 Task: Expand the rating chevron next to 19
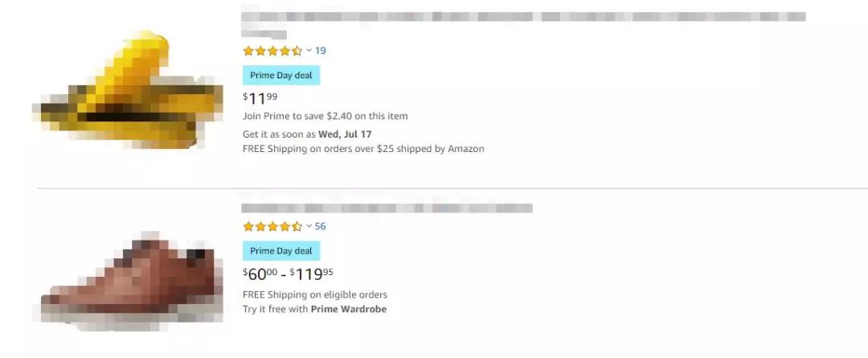click(309, 51)
